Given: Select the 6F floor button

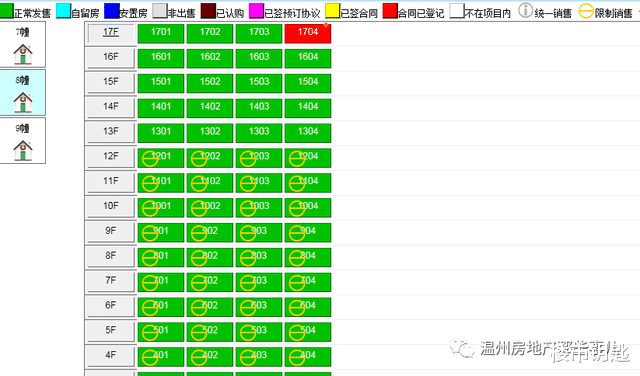Looking at the screenshot, I should click(x=111, y=307).
